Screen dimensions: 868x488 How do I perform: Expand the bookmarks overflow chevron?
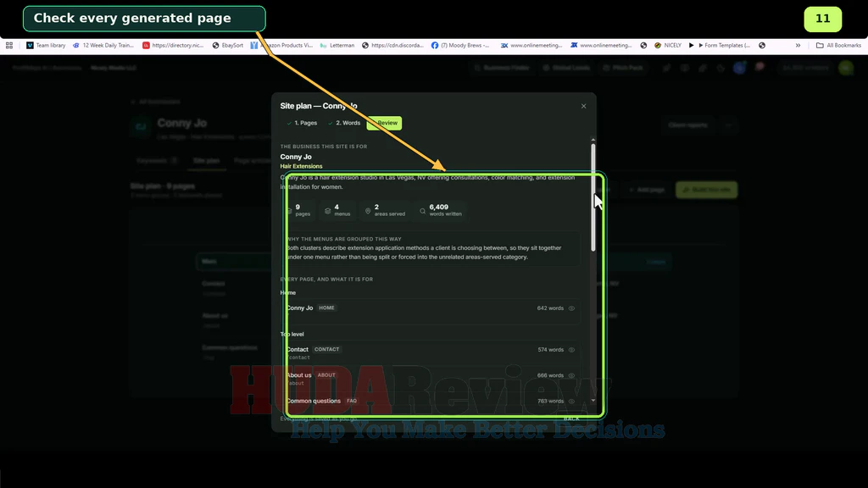click(x=798, y=46)
